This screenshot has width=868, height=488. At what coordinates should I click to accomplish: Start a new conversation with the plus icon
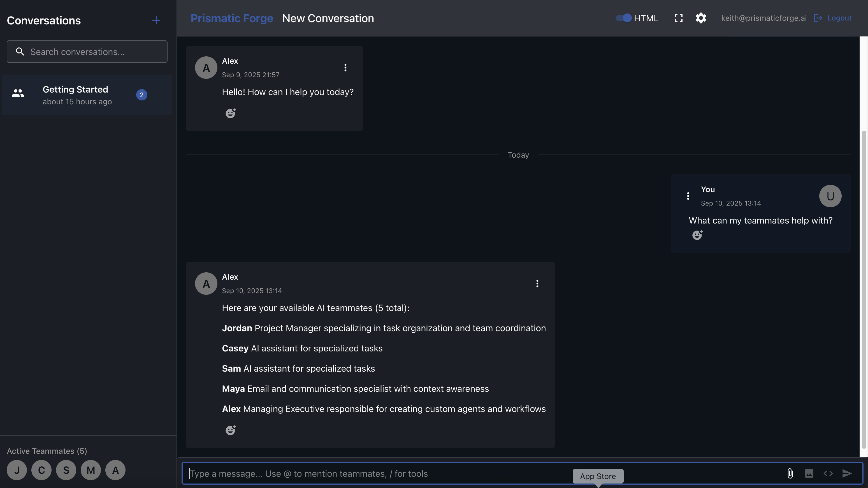tap(156, 20)
